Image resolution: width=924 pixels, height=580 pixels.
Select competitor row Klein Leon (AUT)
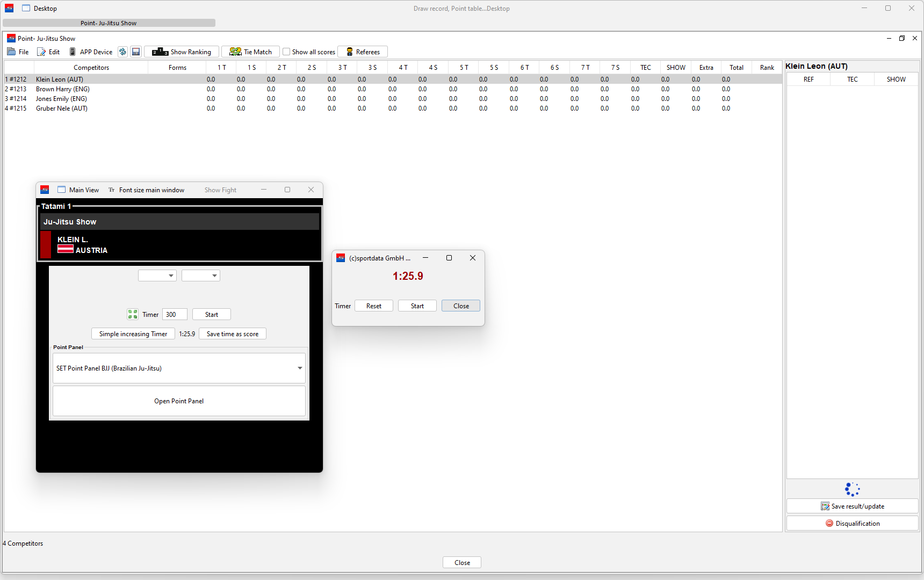point(393,79)
